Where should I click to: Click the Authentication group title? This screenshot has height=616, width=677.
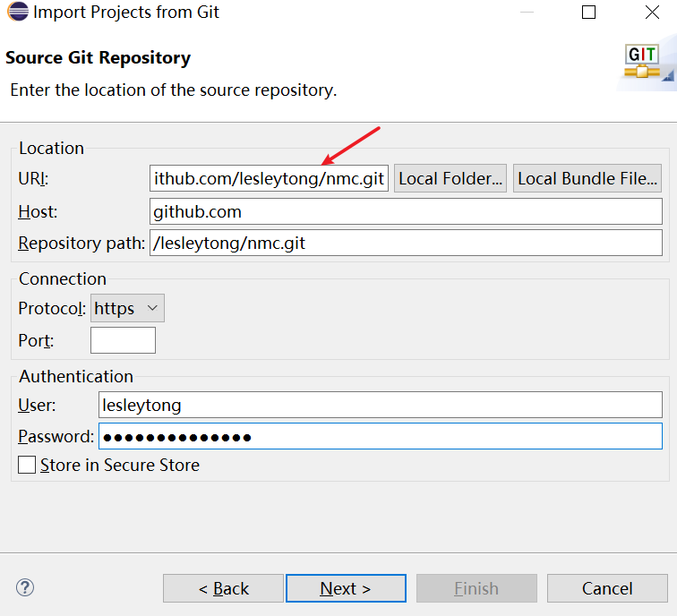76,376
